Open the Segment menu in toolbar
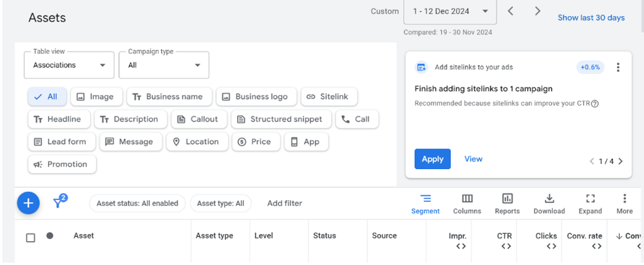 pyautogui.click(x=426, y=205)
